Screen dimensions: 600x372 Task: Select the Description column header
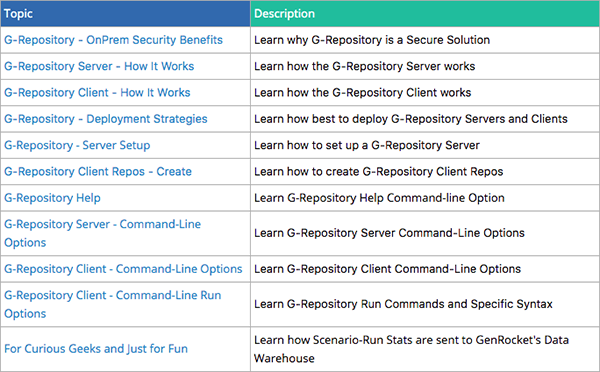(x=425, y=14)
